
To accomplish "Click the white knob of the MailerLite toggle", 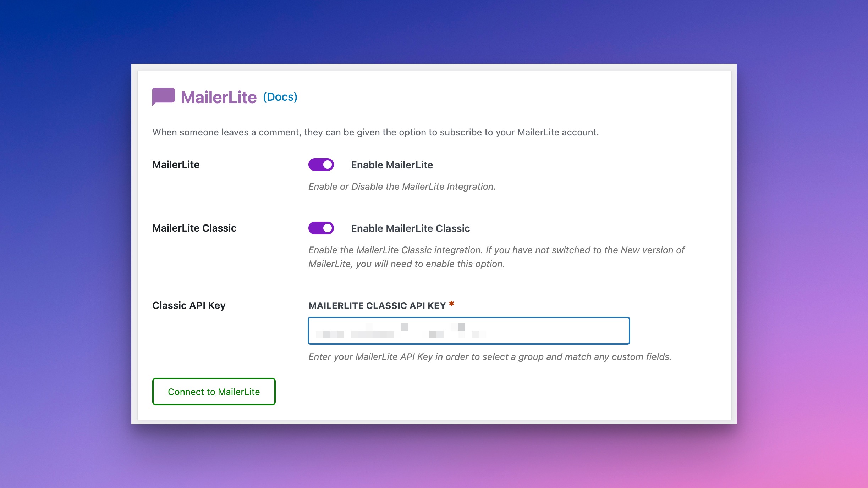I will 327,165.
